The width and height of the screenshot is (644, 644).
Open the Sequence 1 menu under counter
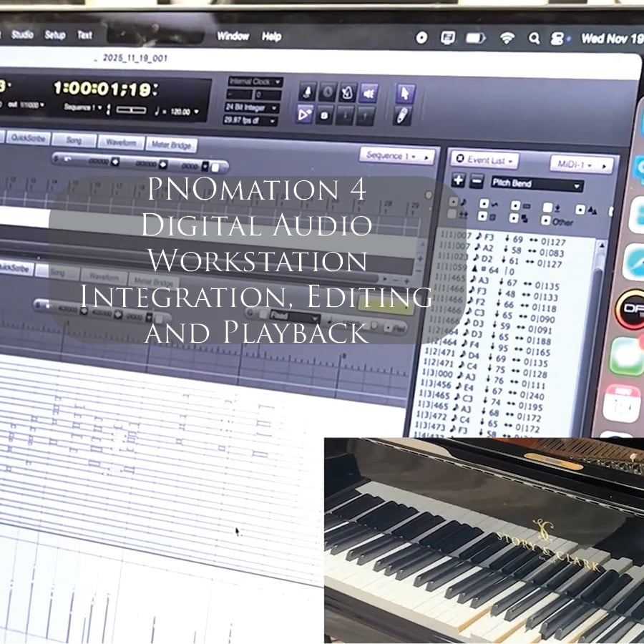coord(82,107)
